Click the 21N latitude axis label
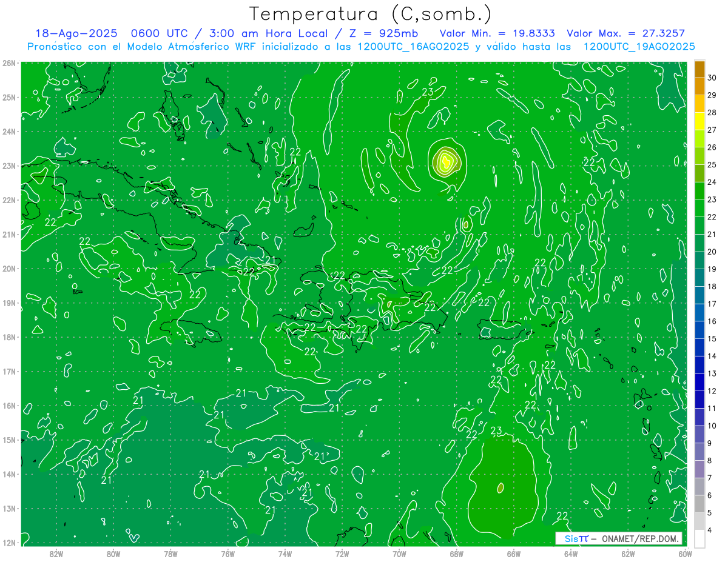Image resolution: width=728 pixels, height=562 pixels. [x=8, y=234]
